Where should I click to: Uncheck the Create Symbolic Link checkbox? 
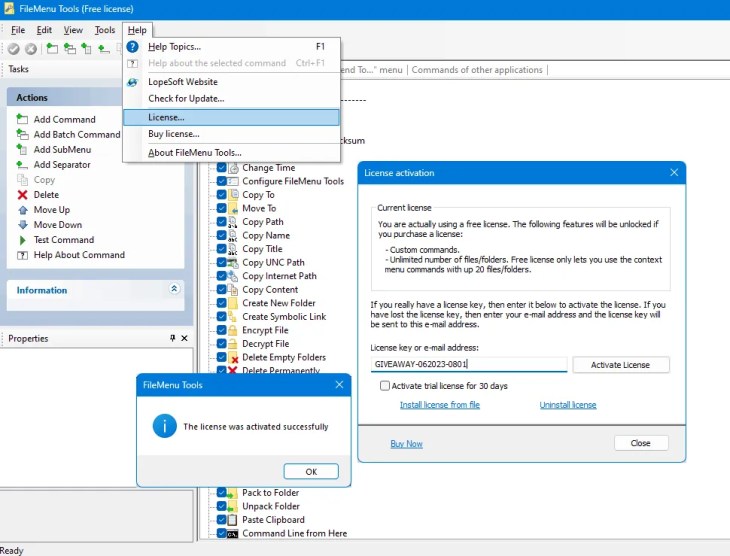pyautogui.click(x=222, y=316)
